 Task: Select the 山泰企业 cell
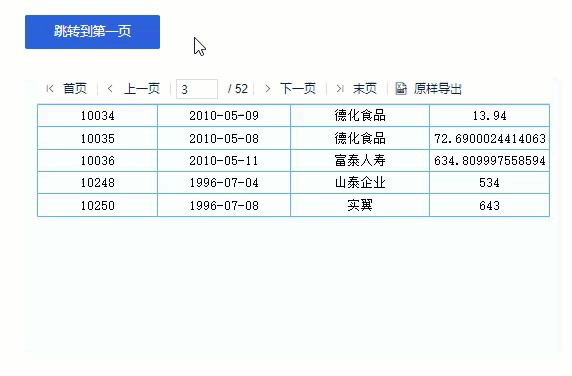click(360, 182)
